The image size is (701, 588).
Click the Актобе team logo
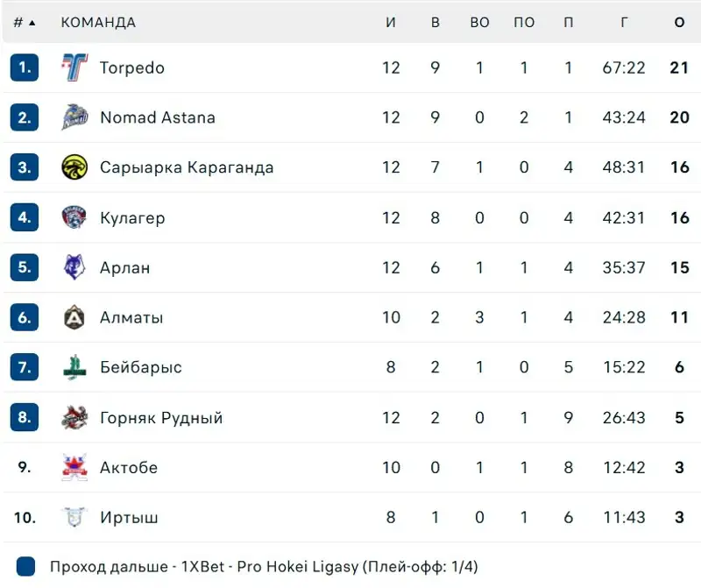[74, 467]
